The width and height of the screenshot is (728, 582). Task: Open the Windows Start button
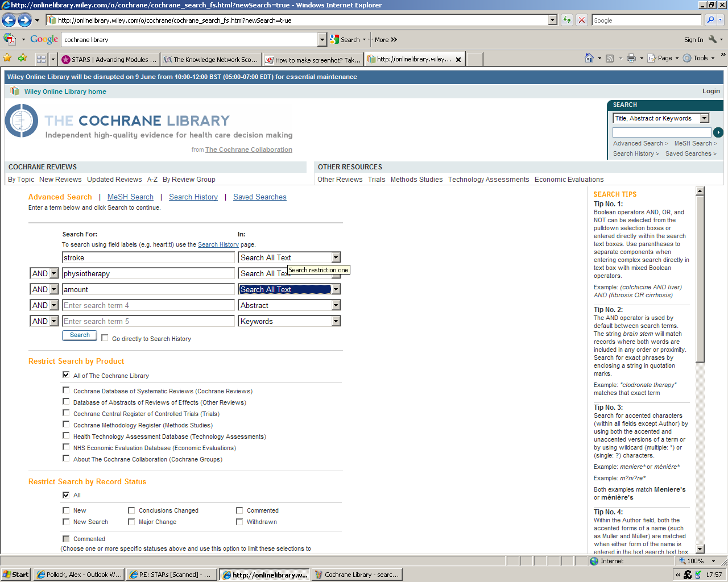tap(15, 575)
